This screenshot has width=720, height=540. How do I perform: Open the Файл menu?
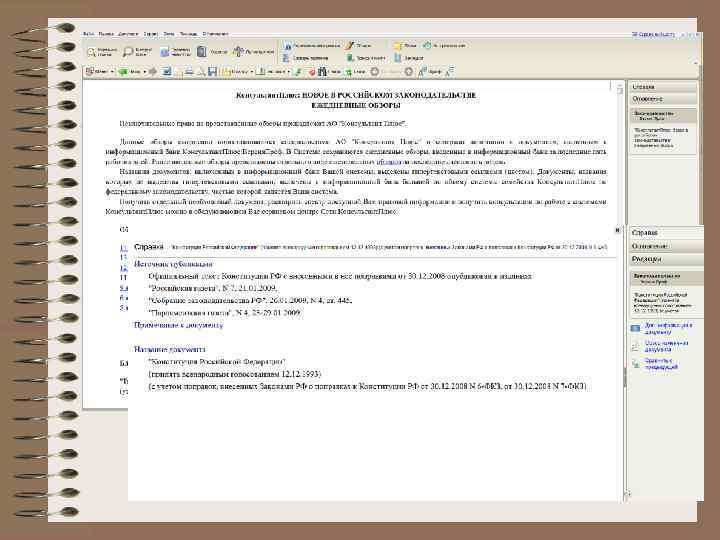(x=89, y=34)
